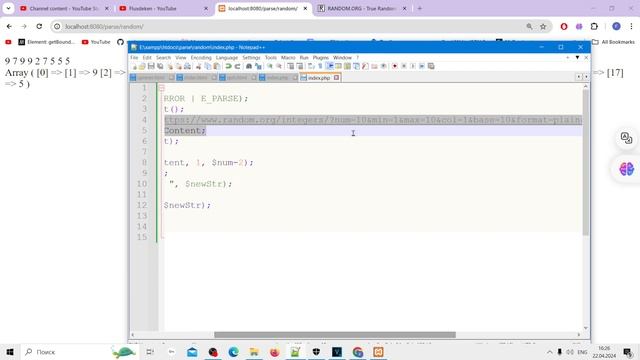This screenshot has height=360, width=640.
Task: Reload the localhost page
Action: coord(39,27)
